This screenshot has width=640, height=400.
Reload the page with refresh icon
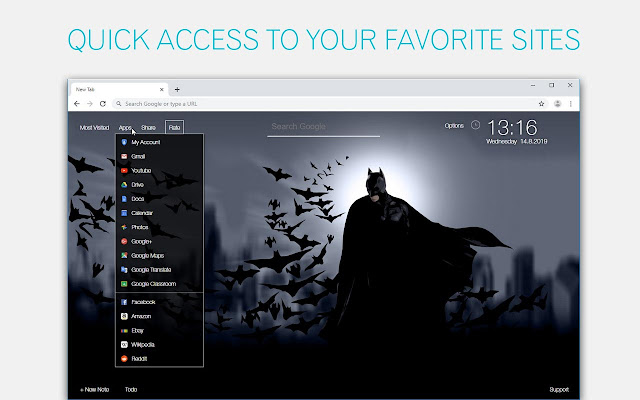103,104
